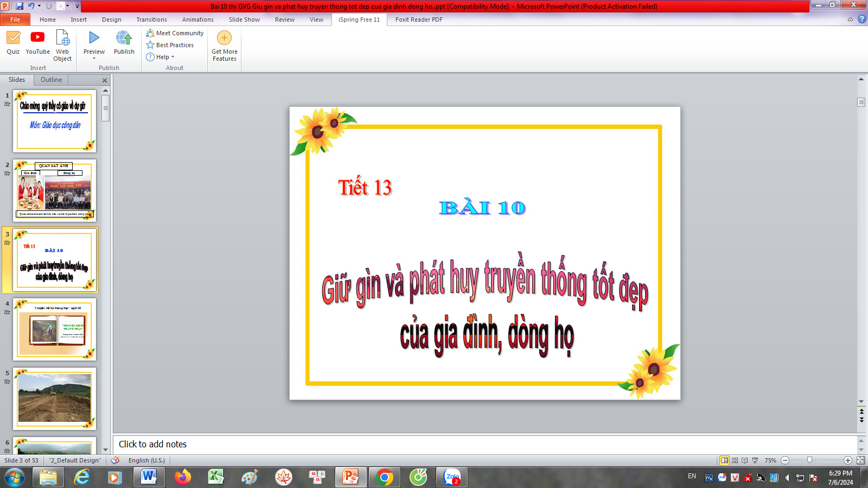Minimize the ribbon with the caret
Screen dimensions: 868x488
click(850, 20)
